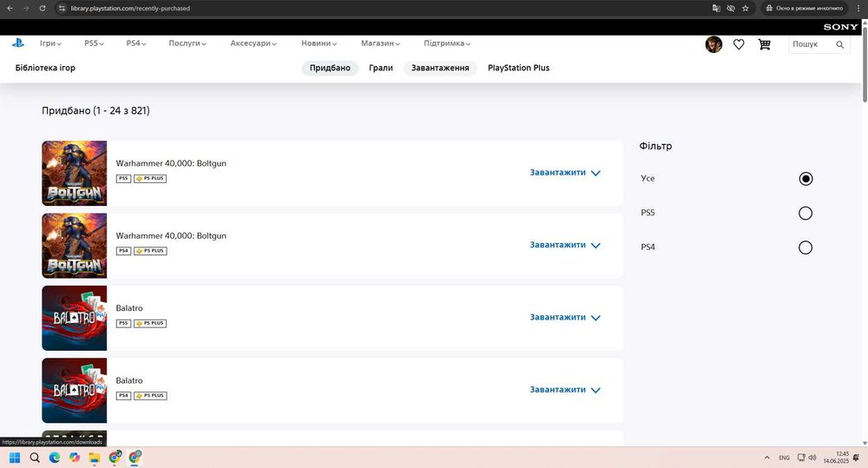Open File Explorer from taskbar
The width and height of the screenshot is (868, 468).
coord(95,458)
